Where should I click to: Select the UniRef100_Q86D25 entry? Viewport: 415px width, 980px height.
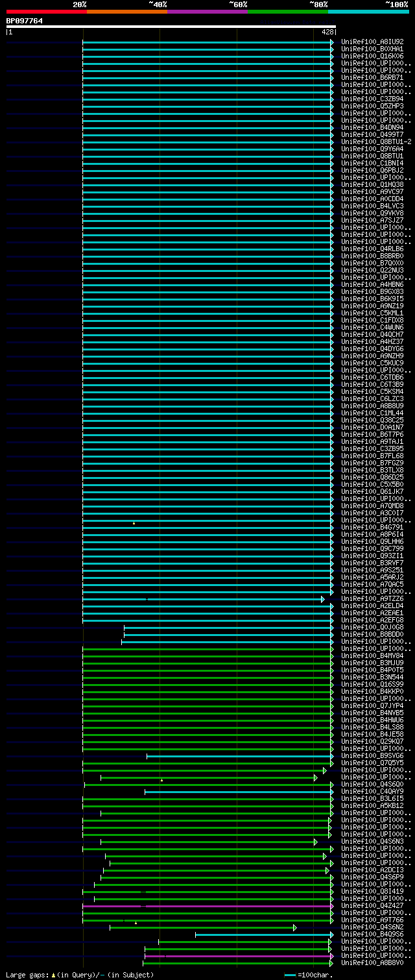(x=372, y=478)
